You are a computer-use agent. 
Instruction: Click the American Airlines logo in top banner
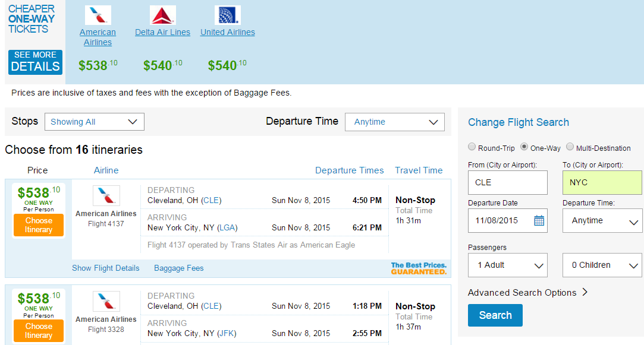[98, 15]
